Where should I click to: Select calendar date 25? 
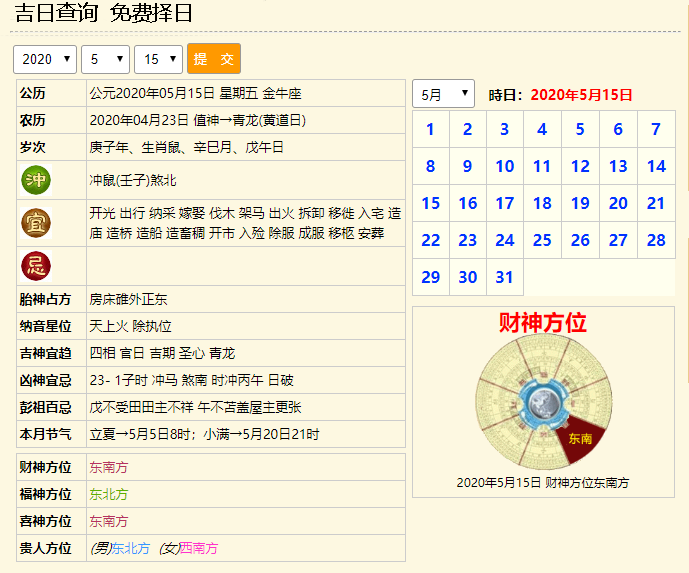coord(542,240)
